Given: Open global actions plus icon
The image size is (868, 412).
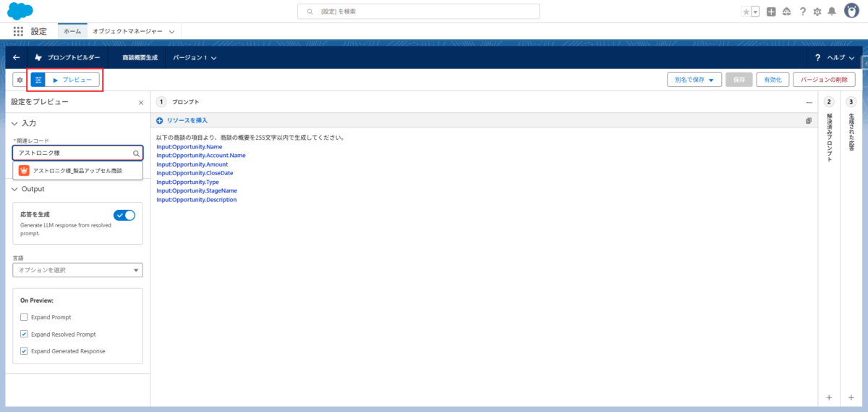Looking at the screenshot, I should [772, 12].
